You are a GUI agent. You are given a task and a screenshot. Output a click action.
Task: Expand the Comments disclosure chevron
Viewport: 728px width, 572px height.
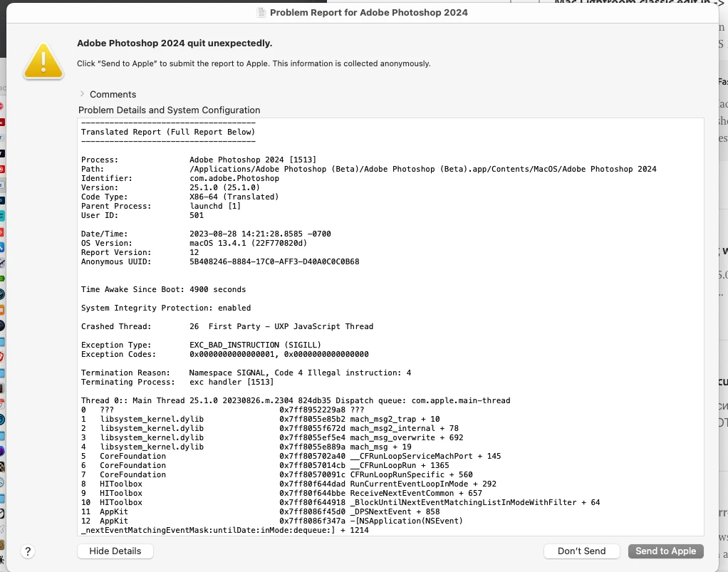pos(82,94)
